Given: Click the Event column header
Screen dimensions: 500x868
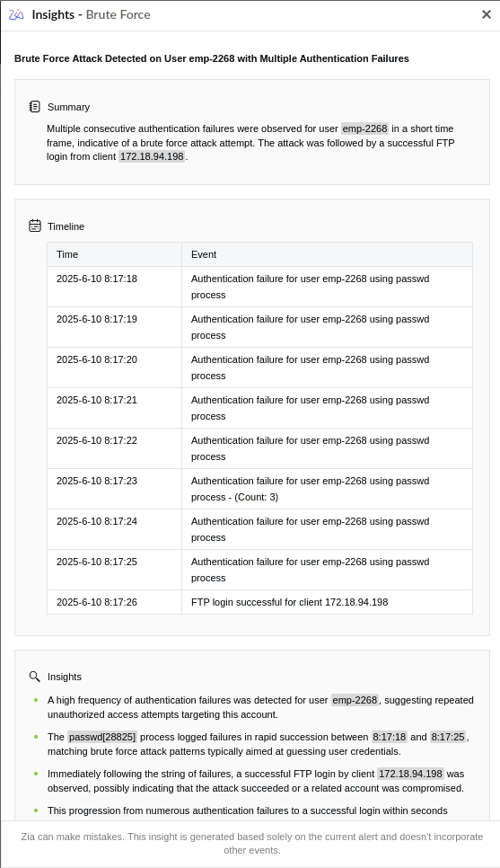Looking at the screenshot, I should pyautogui.click(x=327, y=254).
